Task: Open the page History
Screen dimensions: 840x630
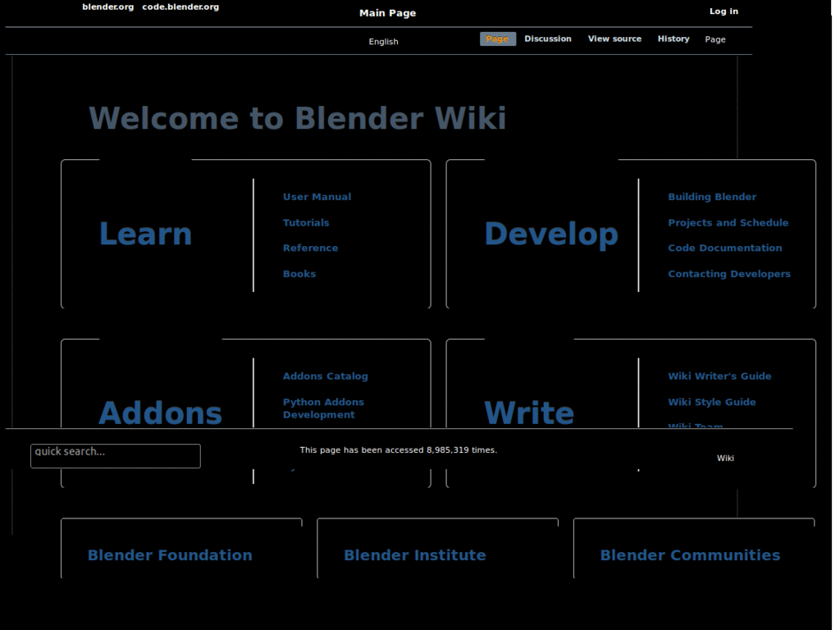Action: [x=673, y=39]
